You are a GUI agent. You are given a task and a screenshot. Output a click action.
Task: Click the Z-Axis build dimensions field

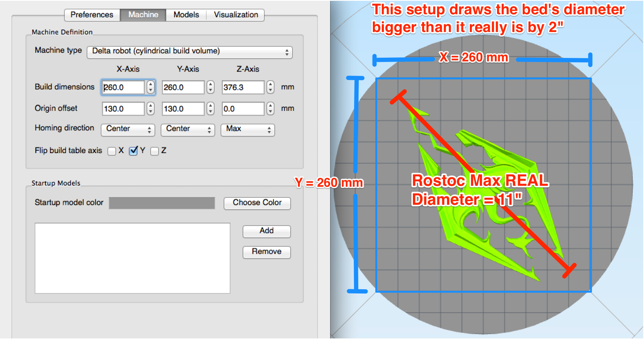click(243, 87)
